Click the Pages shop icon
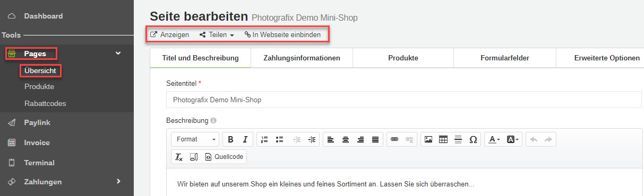This screenshot has width=644, height=196. click(12, 54)
